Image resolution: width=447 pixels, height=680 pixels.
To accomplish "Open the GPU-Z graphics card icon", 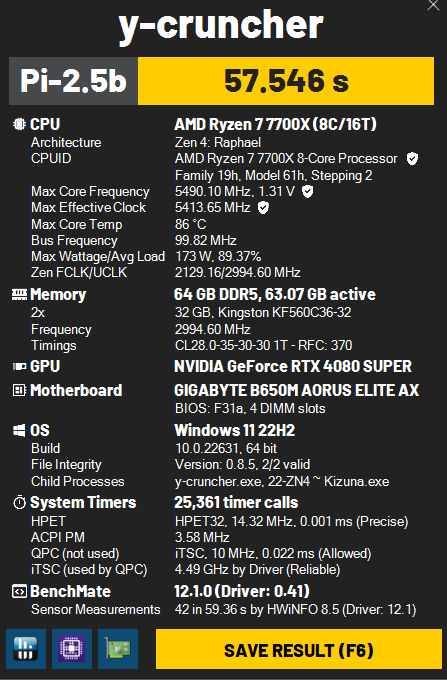I will (x=118, y=648).
